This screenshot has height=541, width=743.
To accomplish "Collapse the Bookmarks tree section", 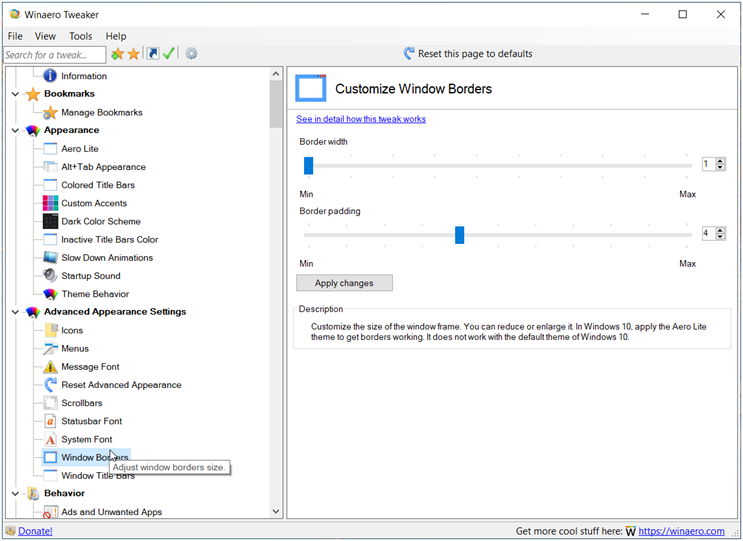I will pos(15,94).
